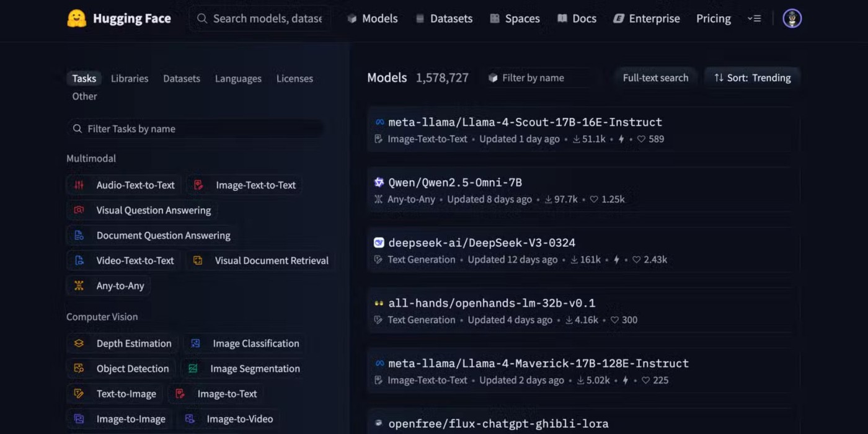
Task: Click the Qwen organization icon
Action: click(x=379, y=182)
